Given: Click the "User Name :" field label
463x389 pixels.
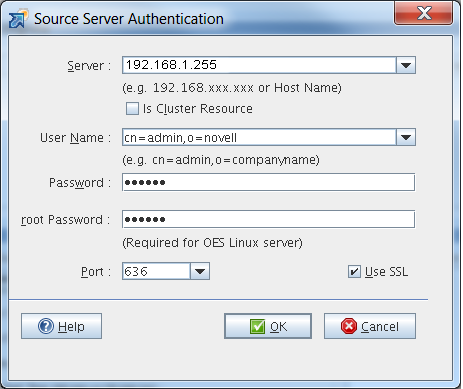Looking at the screenshot, I should pos(75,138).
